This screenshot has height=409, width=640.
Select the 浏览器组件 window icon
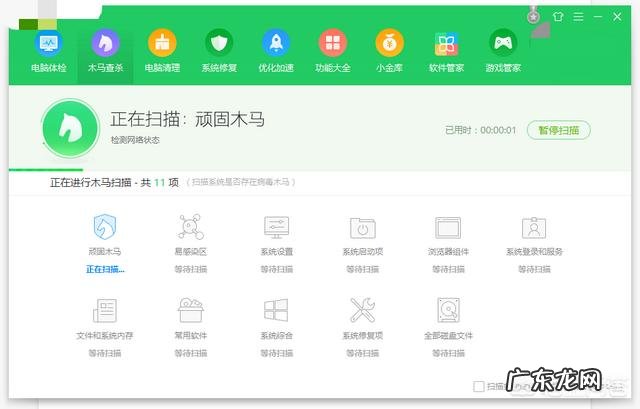[x=448, y=228]
